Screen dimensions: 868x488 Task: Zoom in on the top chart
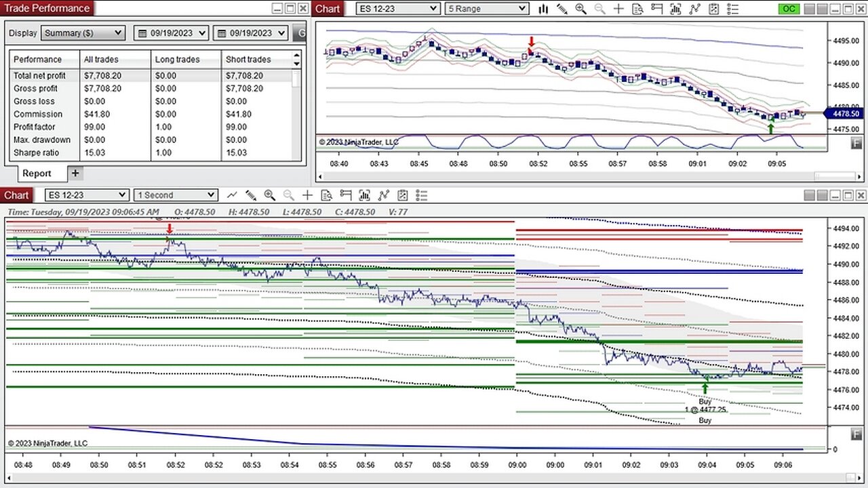[580, 9]
